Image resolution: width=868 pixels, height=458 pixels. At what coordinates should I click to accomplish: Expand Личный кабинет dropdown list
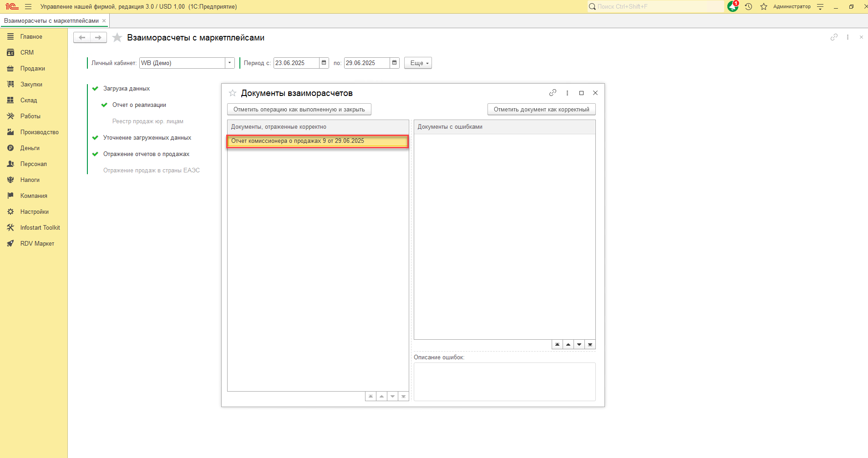(x=230, y=63)
